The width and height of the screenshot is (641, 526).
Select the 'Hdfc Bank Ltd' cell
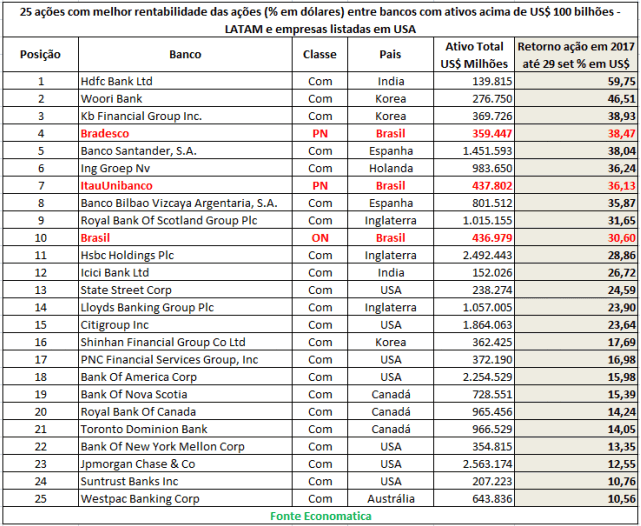(185, 81)
